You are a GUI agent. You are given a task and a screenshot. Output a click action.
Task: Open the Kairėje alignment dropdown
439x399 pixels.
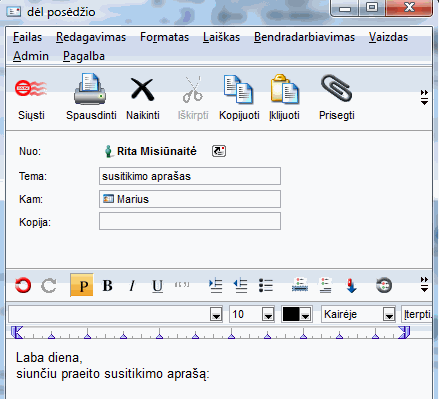pos(389,314)
